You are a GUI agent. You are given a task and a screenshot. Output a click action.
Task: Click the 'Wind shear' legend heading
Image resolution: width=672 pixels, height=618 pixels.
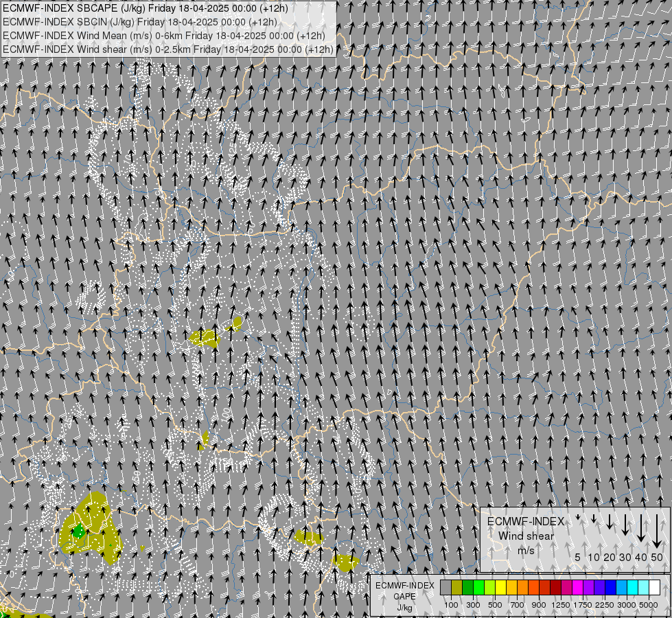pos(526,536)
